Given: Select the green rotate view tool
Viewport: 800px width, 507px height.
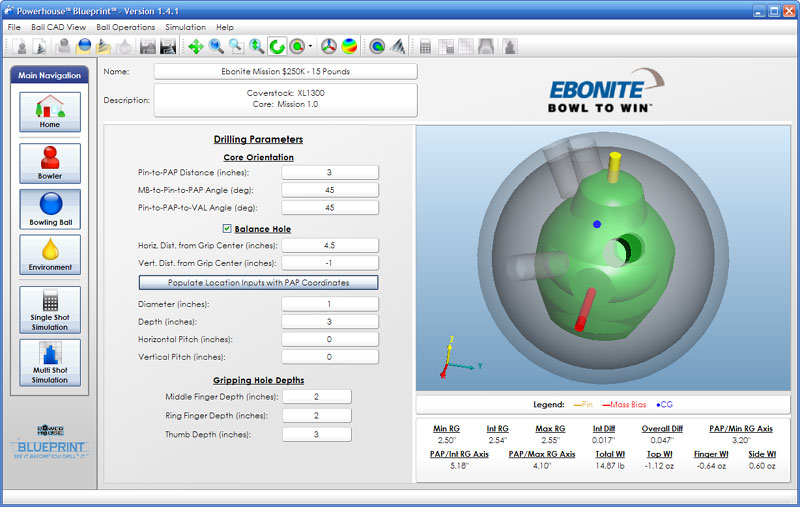Looking at the screenshot, I should coord(277,46).
